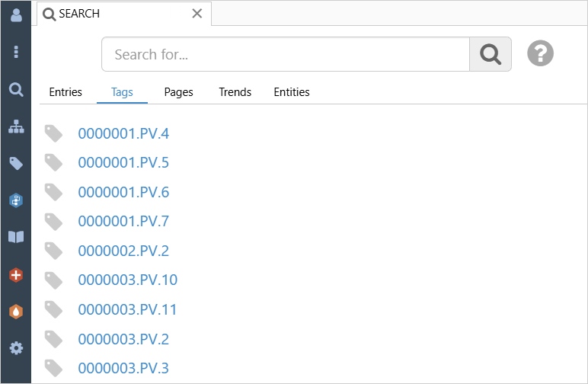Open the book icon in sidebar

16,237
